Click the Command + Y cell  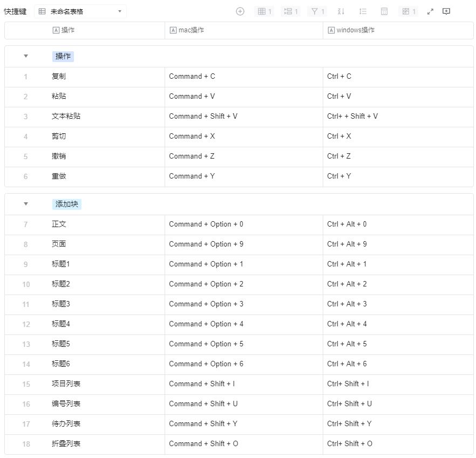coord(244,176)
